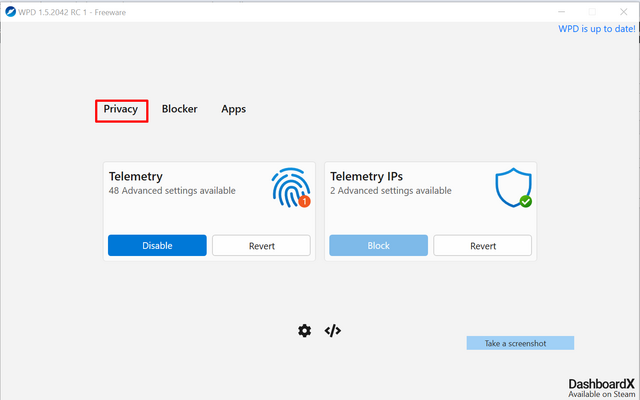
Task: Click the Take a screenshot button
Action: click(520, 343)
